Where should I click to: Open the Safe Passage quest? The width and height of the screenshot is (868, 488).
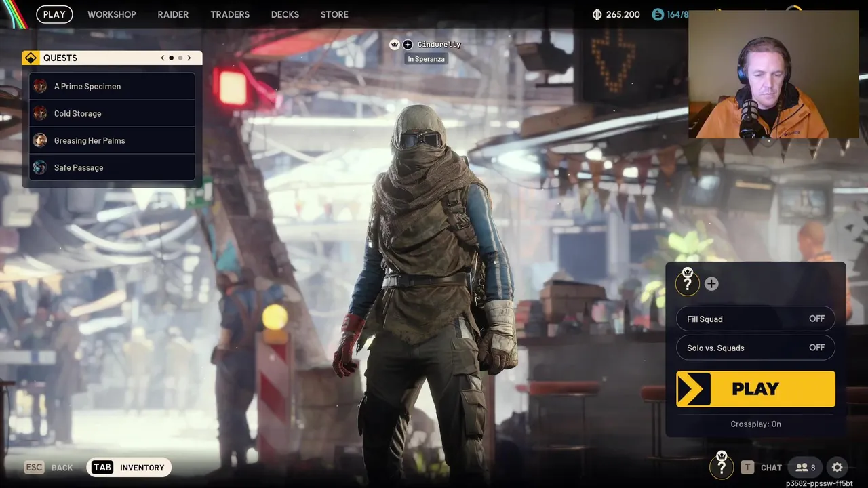[x=113, y=167]
